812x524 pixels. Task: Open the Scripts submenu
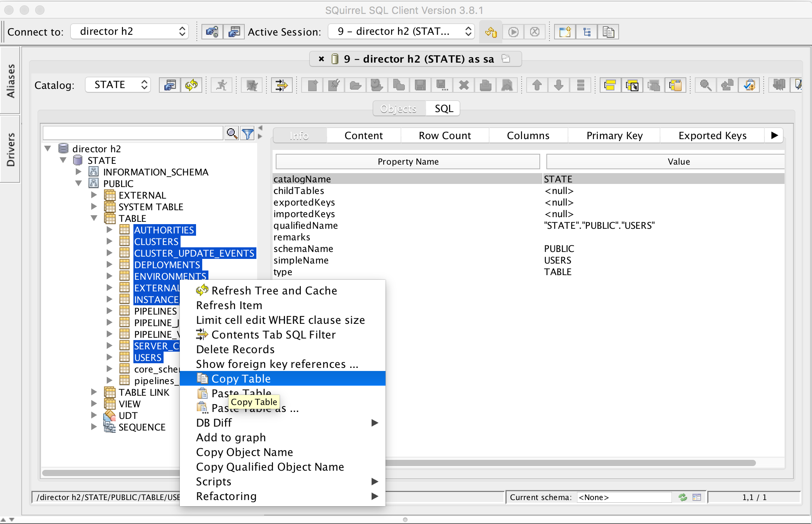click(x=283, y=481)
